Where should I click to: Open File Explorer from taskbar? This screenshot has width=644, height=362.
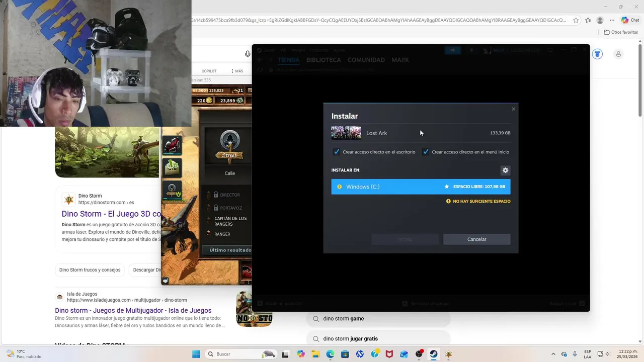pos(315,354)
